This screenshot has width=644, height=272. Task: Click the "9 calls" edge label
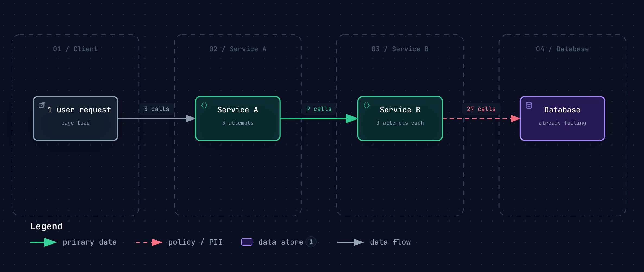(x=319, y=109)
